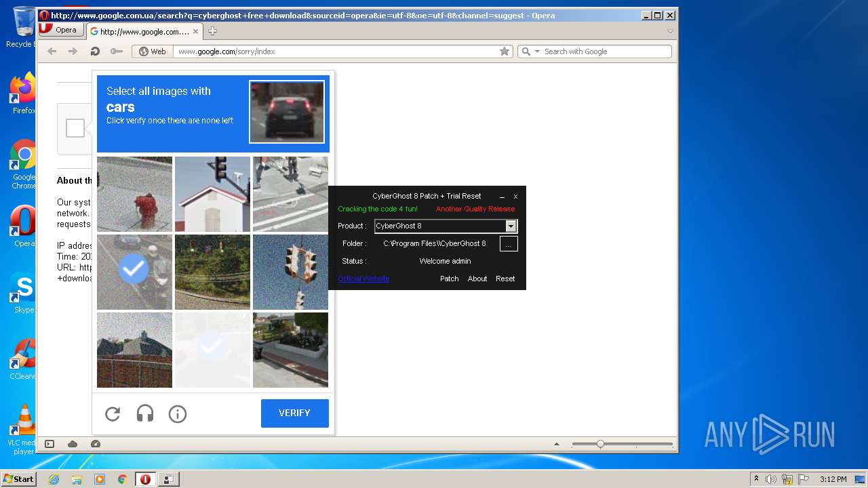The height and width of the screenshot is (488, 868).
Task: Open Firefox desktop shortcut
Action: pyautogui.click(x=24, y=93)
